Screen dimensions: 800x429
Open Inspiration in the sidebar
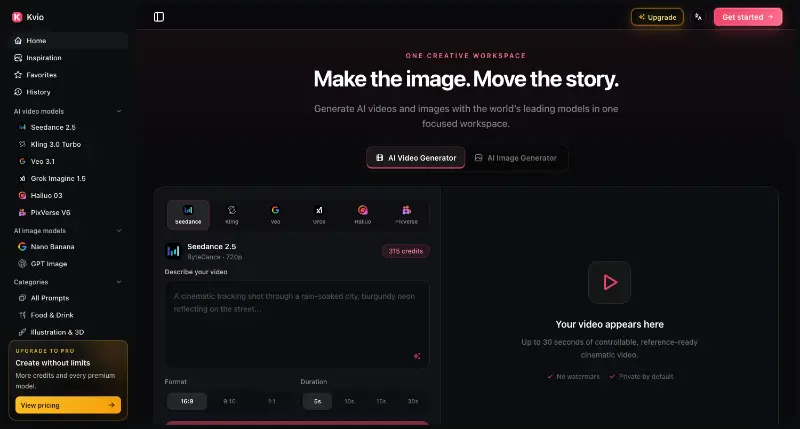click(x=68, y=58)
